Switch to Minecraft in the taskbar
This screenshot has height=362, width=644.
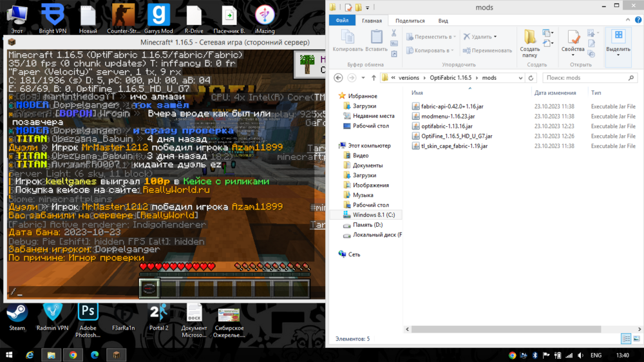point(117,355)
